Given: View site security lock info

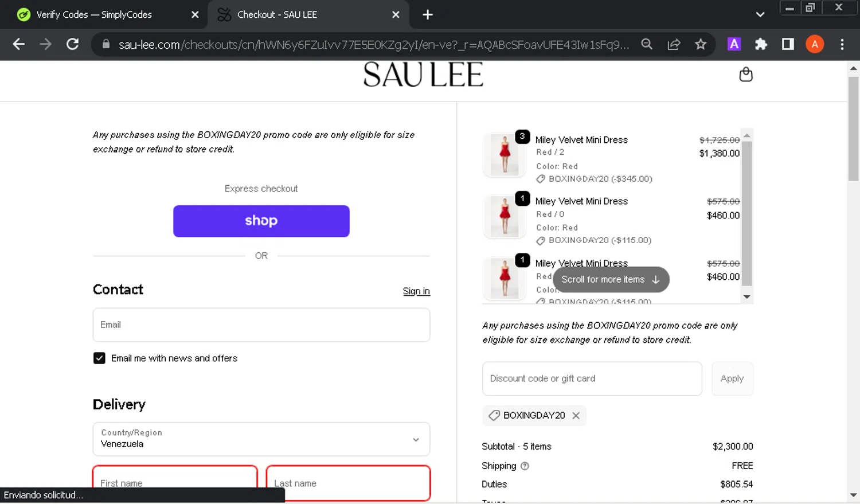Looking at the screenshot, I should (106, 44).
